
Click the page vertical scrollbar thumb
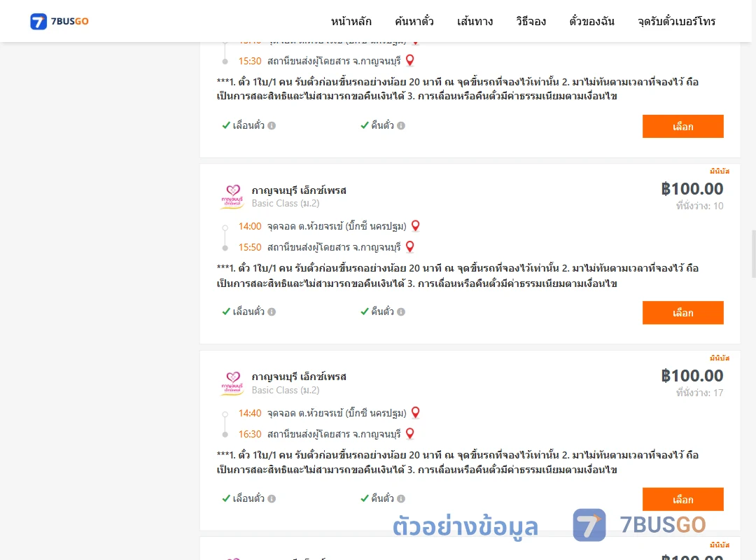point(754,254)
